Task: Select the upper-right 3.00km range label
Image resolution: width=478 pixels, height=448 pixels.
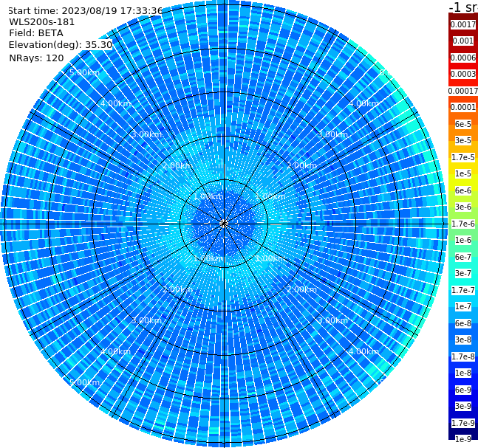Action: coord(333,134)
